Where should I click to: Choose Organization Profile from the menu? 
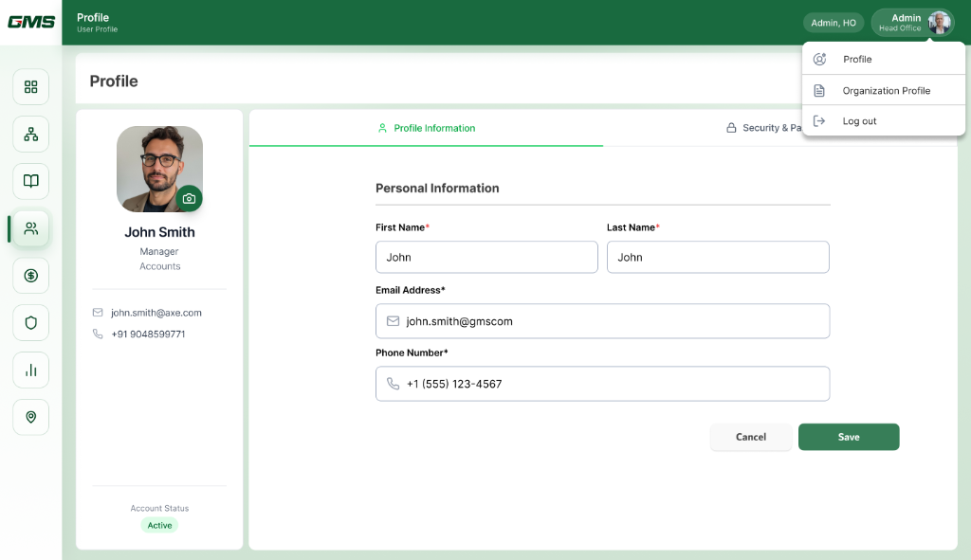click(884, 90)
